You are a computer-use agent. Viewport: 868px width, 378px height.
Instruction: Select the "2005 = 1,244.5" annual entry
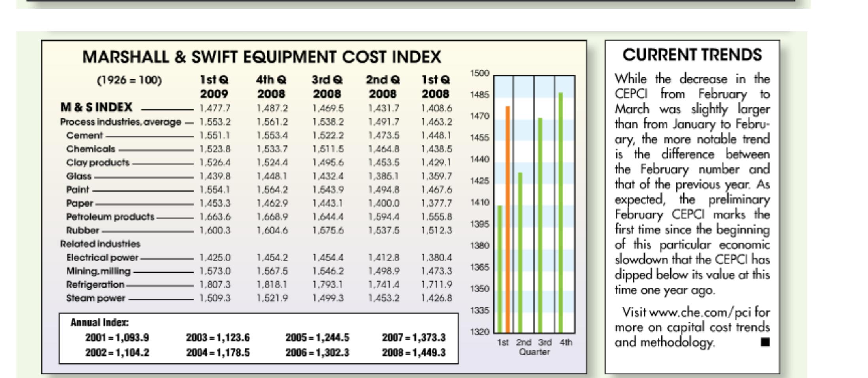pos(318,338)
